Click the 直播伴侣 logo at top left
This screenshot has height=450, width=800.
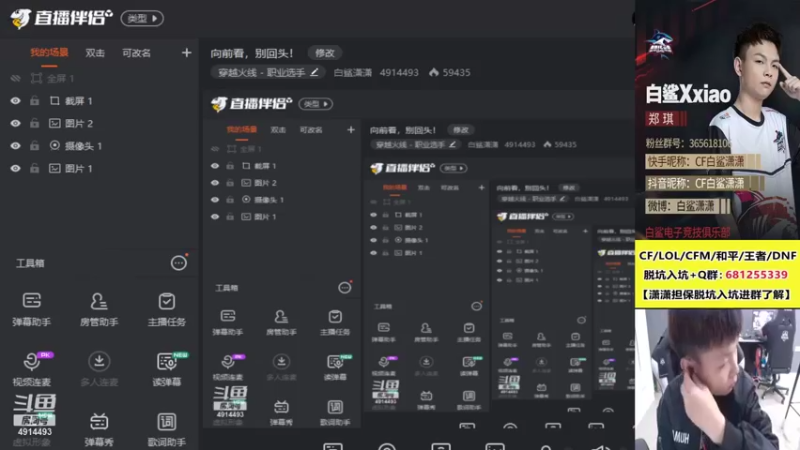[x=61, y=18]
